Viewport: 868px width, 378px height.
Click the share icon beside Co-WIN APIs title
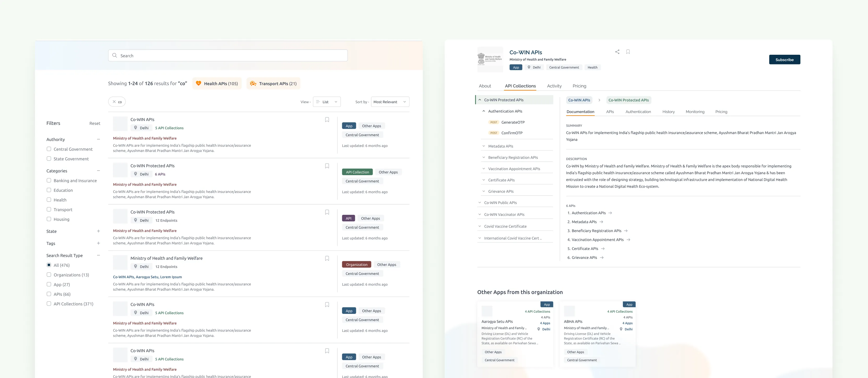617,52
